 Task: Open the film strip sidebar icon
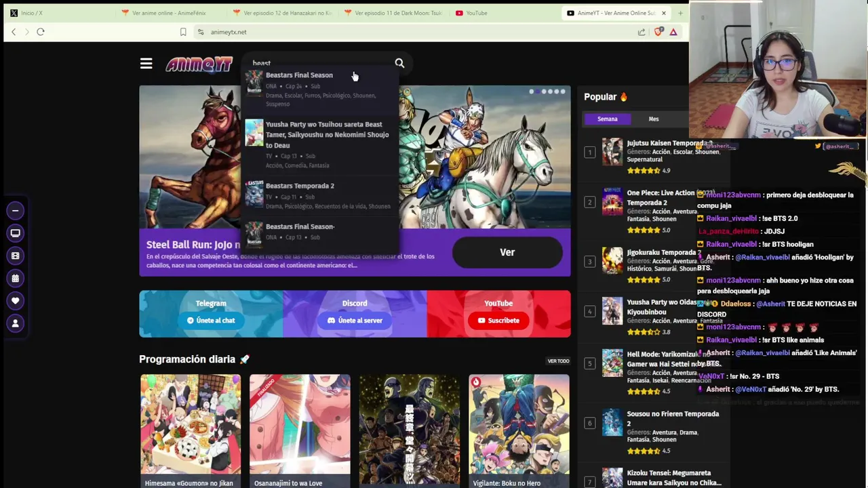(x=15, y=256)
